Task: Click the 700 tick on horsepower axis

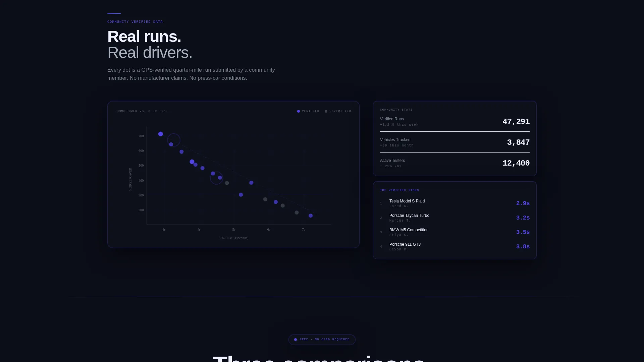Action: tap(141, 136)
